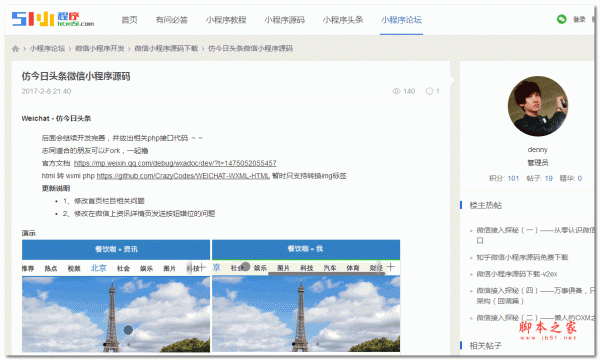Select the 视频 tab in left demo
This screenshot has width=600, height=361.
click(x=74, y=268)
